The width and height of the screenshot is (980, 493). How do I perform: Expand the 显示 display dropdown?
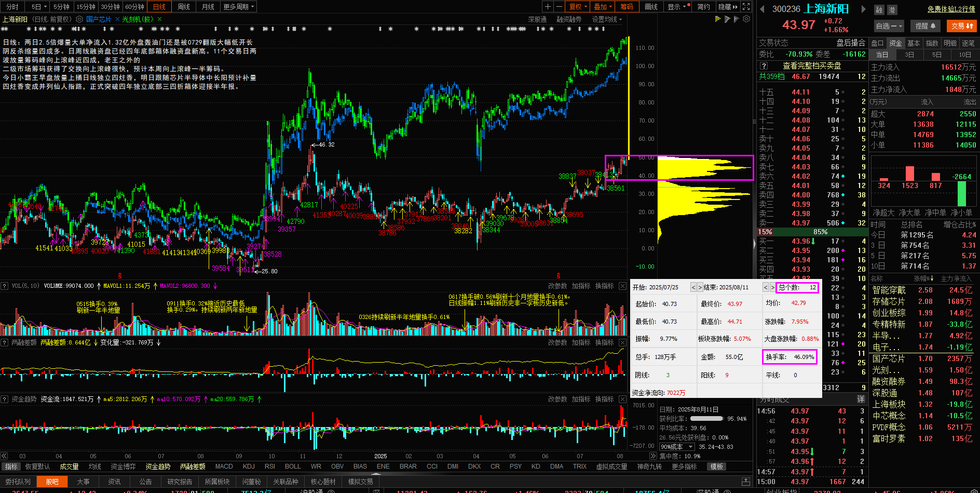click(678, 7)
